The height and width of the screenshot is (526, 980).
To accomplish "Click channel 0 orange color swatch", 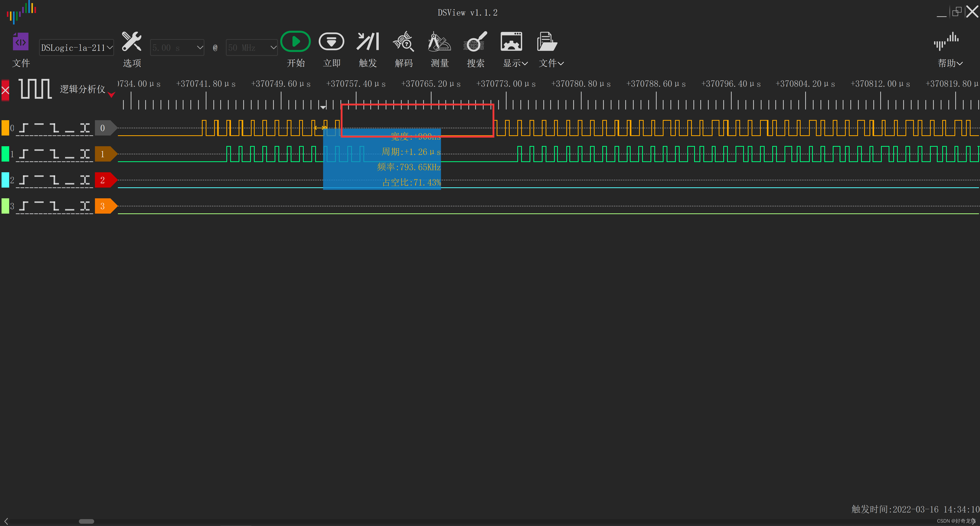I will point(5,128).
